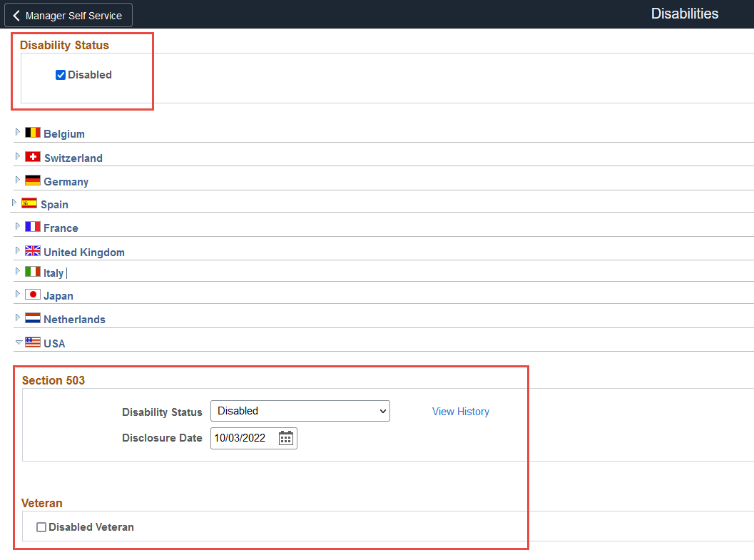754x560 pixels.
Task: Collapse the USA section arrow
Action: pyautogui.click(x=19, y=342)
